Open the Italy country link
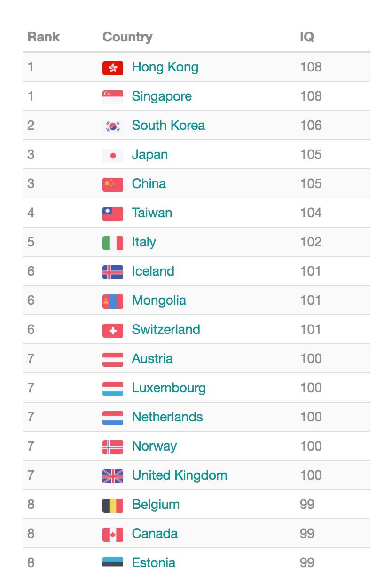Viewport: 392px width, 570px height. tap(144, 242)
